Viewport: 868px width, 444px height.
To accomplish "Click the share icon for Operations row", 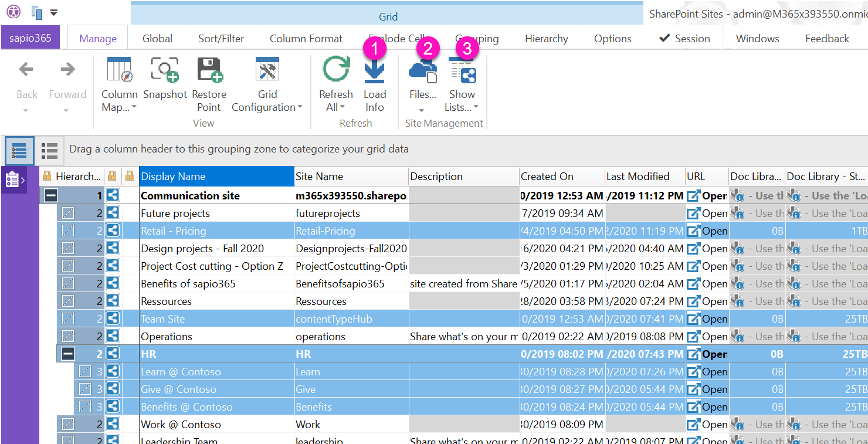I will (113, 336).
